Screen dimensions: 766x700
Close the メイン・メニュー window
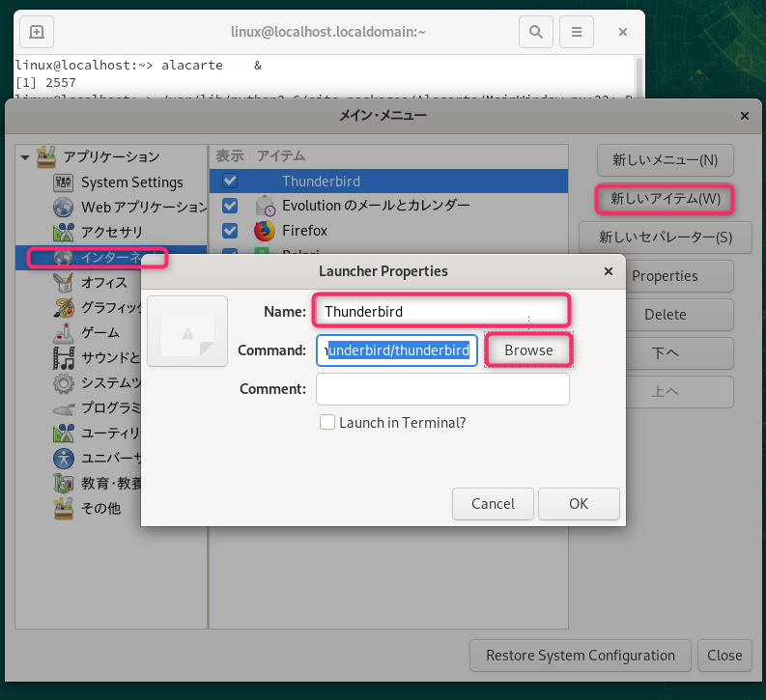(x=745, y=116)
